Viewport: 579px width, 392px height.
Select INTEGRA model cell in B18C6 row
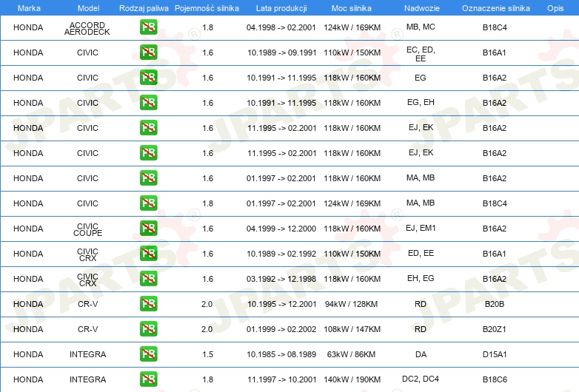point(87,379)
